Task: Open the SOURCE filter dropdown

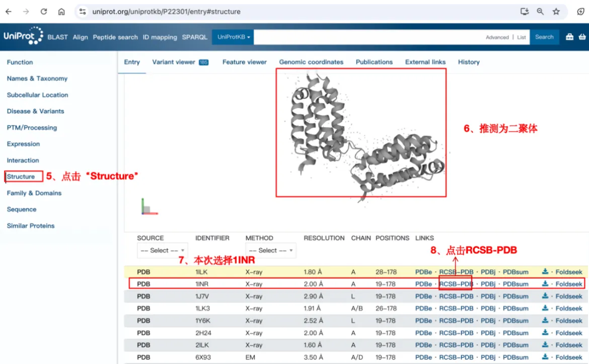Action: click(x=162, y=250)
